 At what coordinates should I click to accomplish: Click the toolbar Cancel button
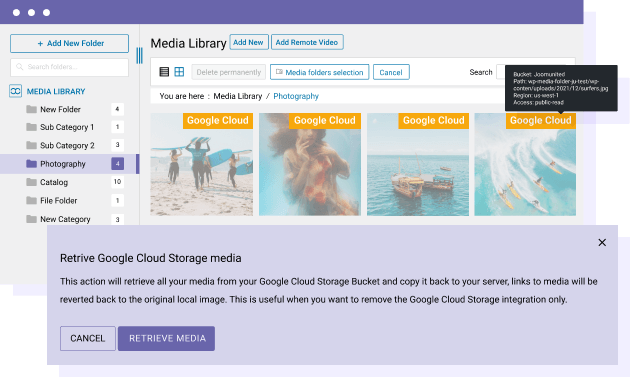[x=391, y=72]
